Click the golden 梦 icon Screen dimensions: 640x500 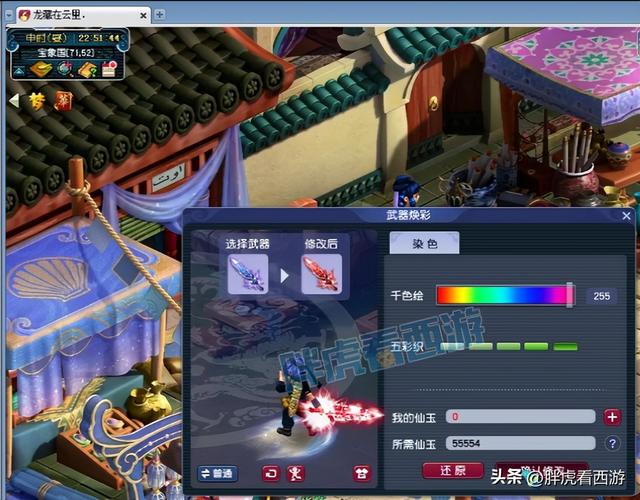point(38,101)
